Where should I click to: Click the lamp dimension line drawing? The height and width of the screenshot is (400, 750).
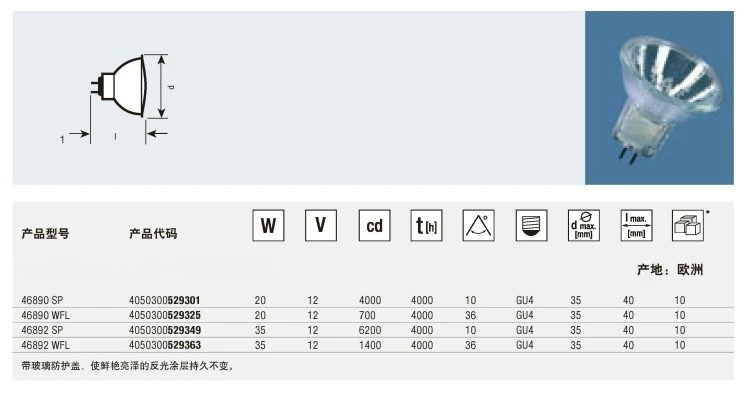click(120, 98)
